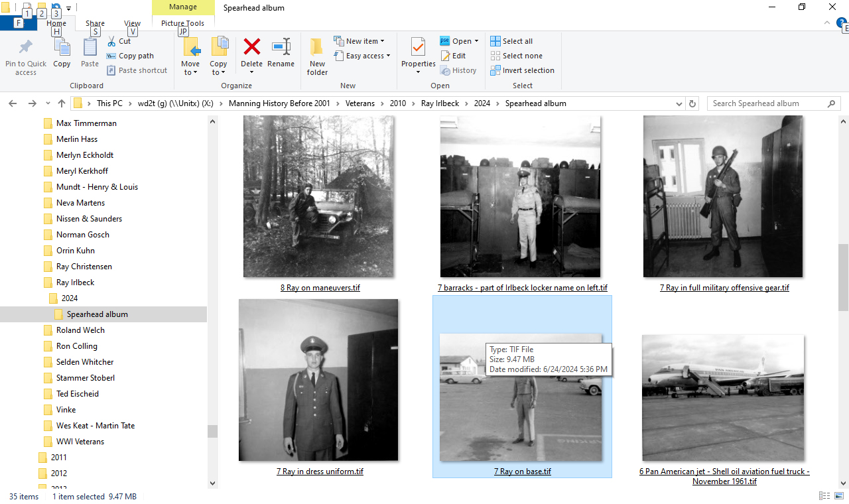Go up one folder level arrow
This screenshot has width=849, height=504.
pos(62,103)
